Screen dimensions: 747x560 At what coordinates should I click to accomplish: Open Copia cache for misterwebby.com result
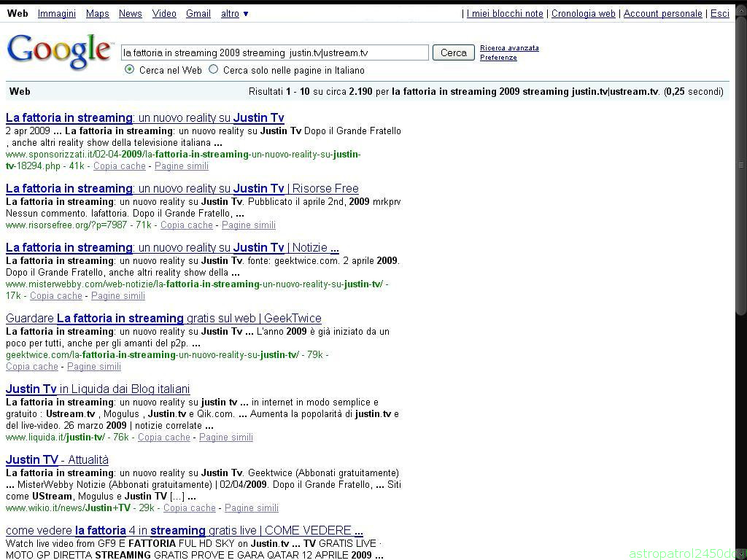tap(56, 296)
